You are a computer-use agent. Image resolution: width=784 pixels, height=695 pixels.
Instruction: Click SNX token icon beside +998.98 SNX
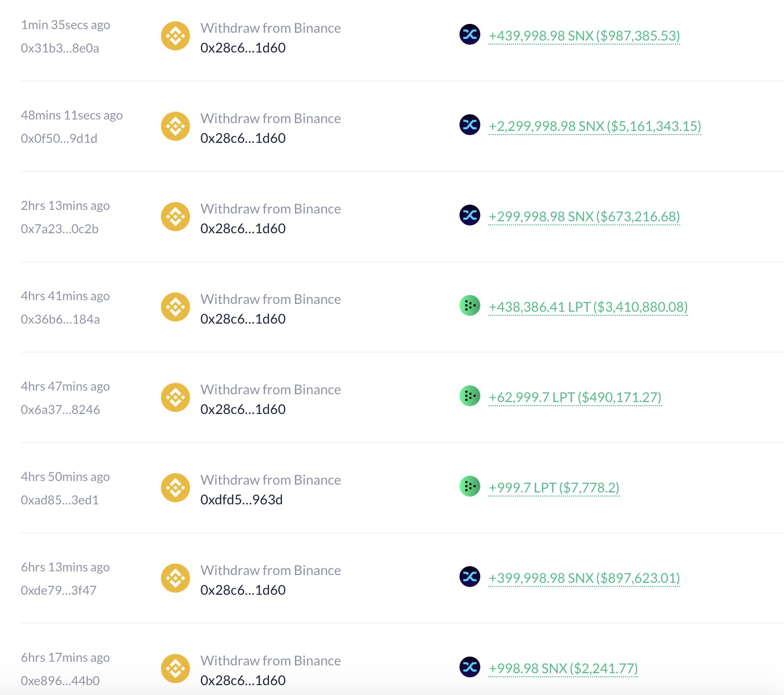coord(470,667)
